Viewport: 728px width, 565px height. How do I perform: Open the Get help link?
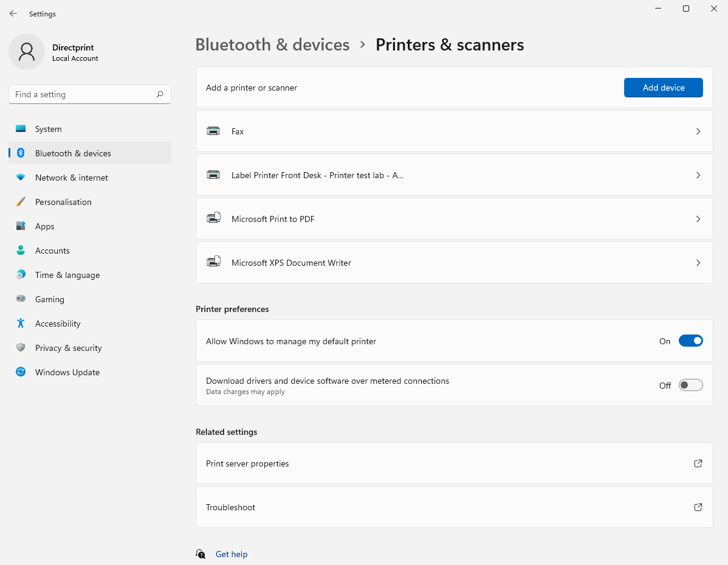pos(231,554)
